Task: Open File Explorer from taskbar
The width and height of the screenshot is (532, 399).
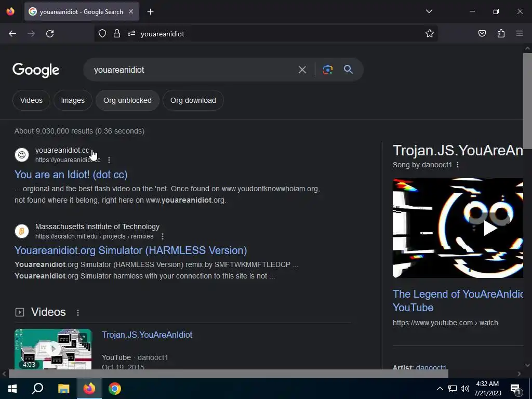Action: pyautogui.click(x=63, y=389)
